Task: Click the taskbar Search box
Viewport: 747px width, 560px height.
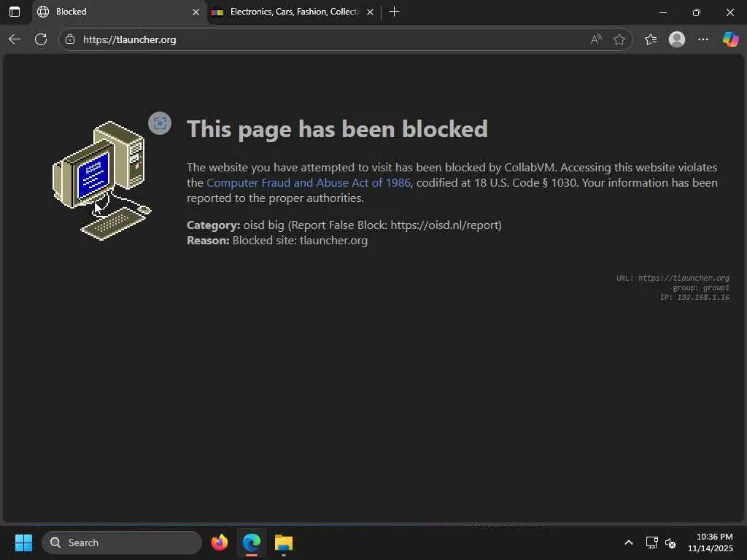Action: 122,542
